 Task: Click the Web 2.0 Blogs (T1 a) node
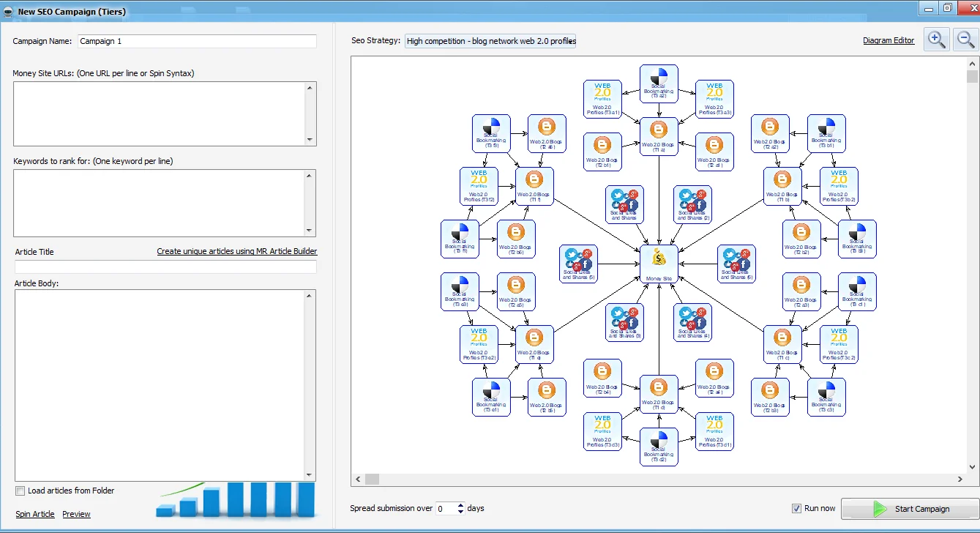659,135
